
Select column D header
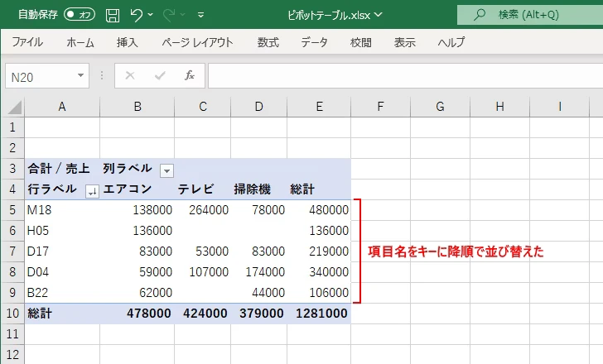[258, 107]
